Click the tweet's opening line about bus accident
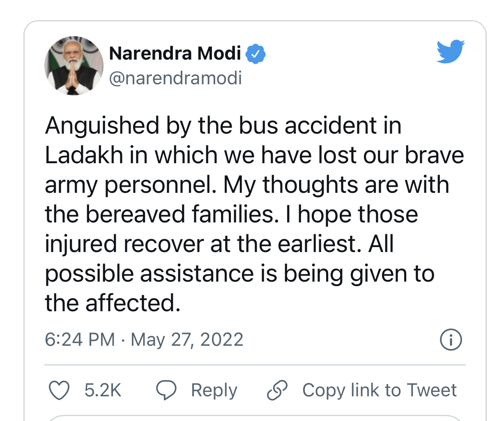504x421 pixels. point(223,125)
